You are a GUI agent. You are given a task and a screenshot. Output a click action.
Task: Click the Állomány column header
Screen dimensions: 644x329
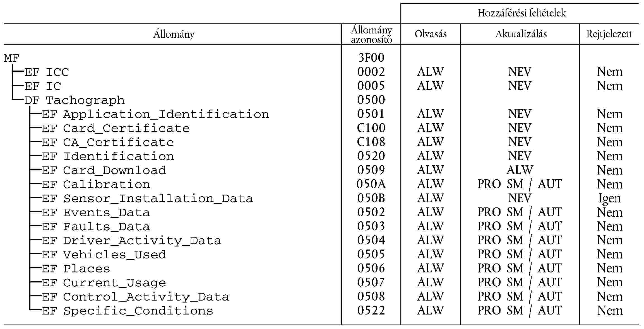174,34
